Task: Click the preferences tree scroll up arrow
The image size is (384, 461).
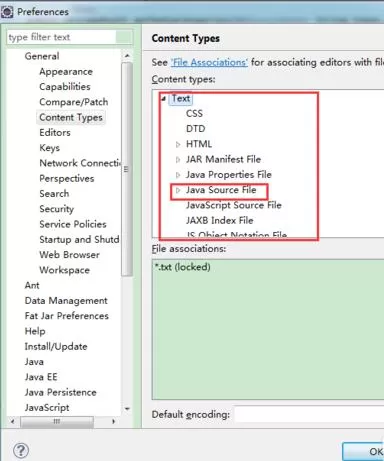Action: pyautogui.click(x=127, y=56)
